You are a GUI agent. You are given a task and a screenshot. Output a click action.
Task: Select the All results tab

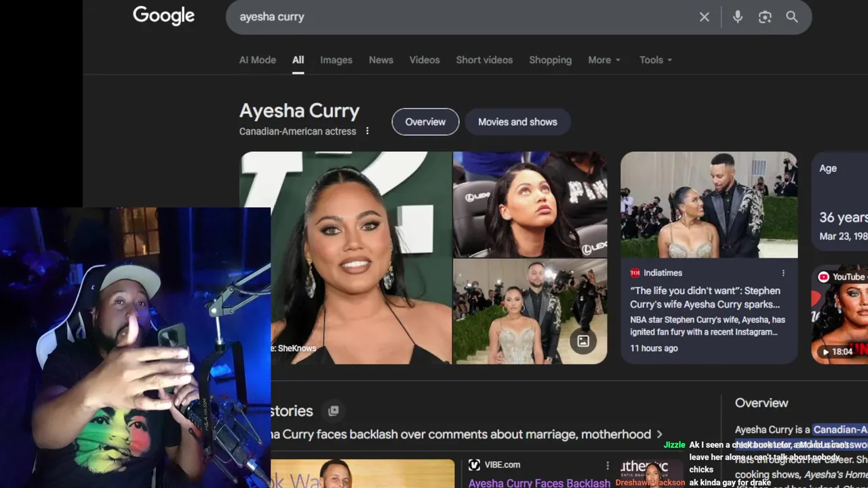(298, 60)
